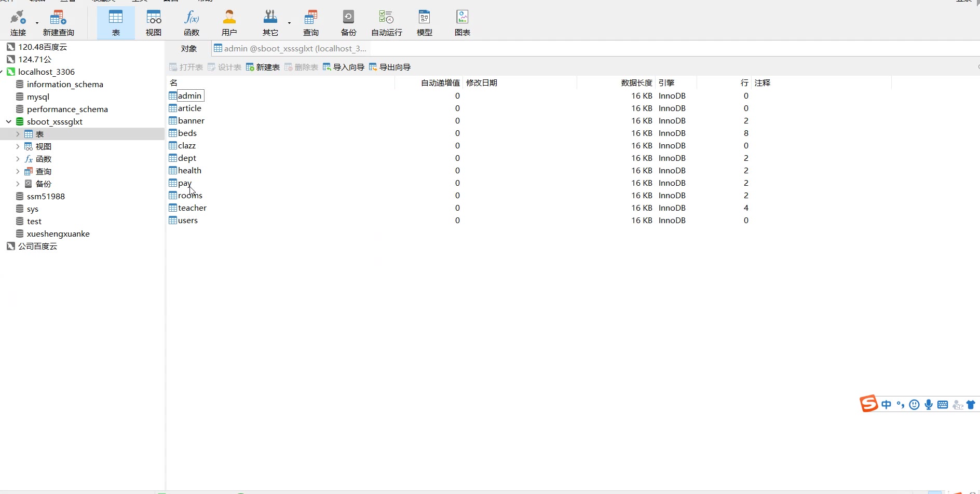Open the 用户 user toolbar icon
Image resolution: width=980 pixels, height=494 pixels.
(x=229, y=23)
